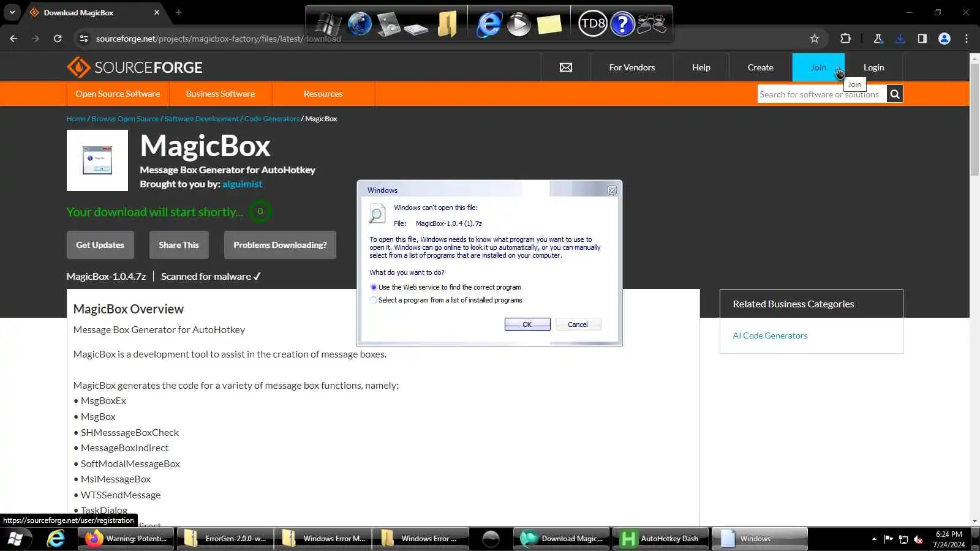Open the Help nav item
This screenshot has height=551, width=980.
[701, 67]
